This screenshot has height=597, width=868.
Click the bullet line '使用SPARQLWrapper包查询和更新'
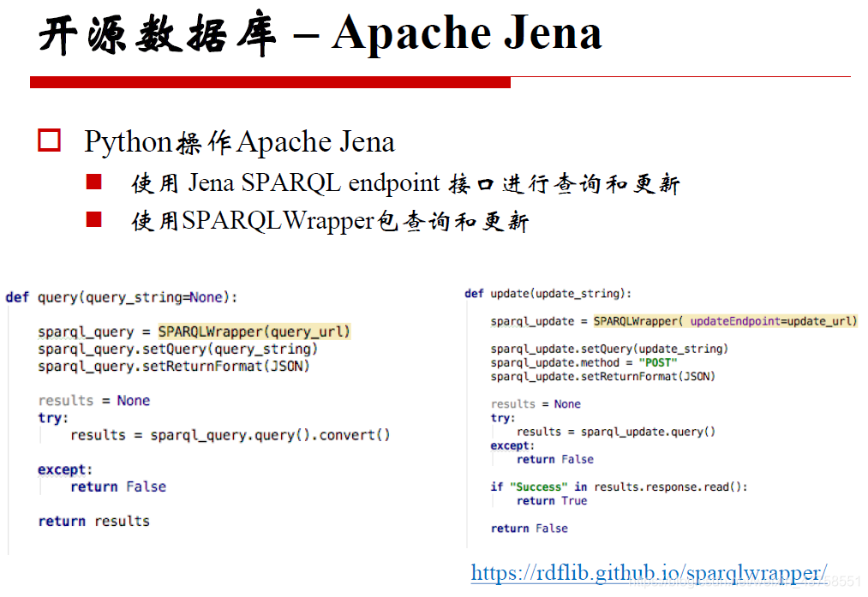(330, 221)
